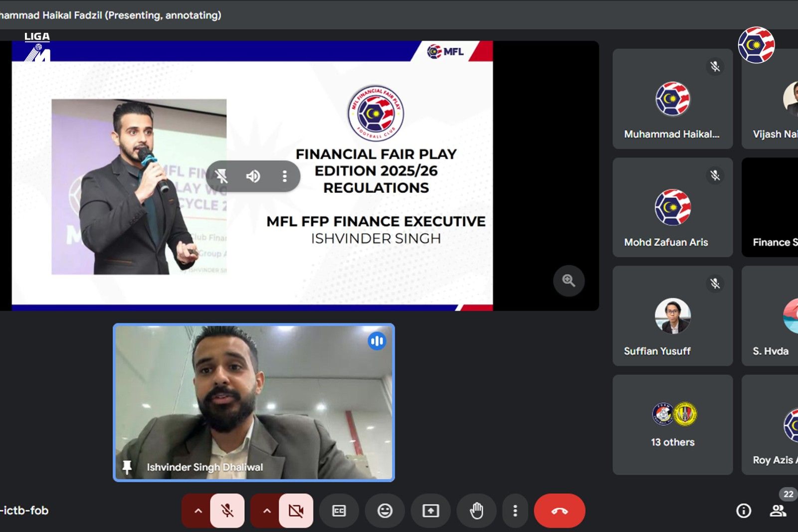Expand video settings chevron beside camera
Screen dimensions: 798x532
[x=267, y=511]
